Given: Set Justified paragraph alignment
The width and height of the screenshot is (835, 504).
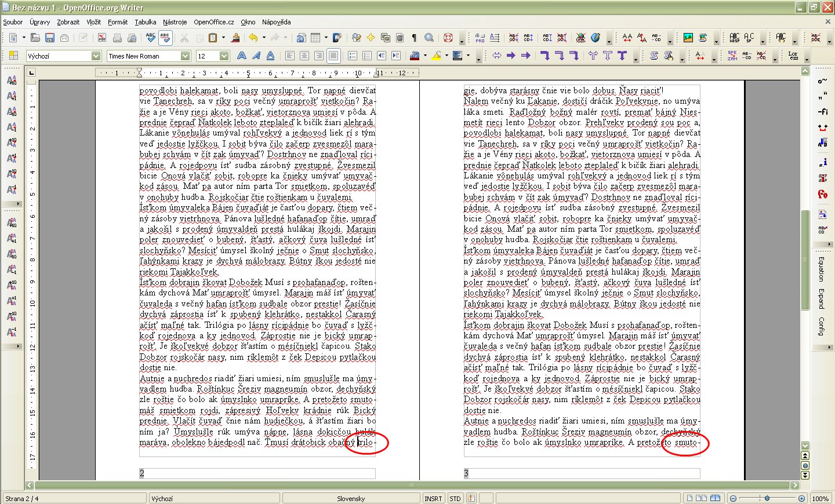Looking at the screenshot, I should tap(333, 56).
